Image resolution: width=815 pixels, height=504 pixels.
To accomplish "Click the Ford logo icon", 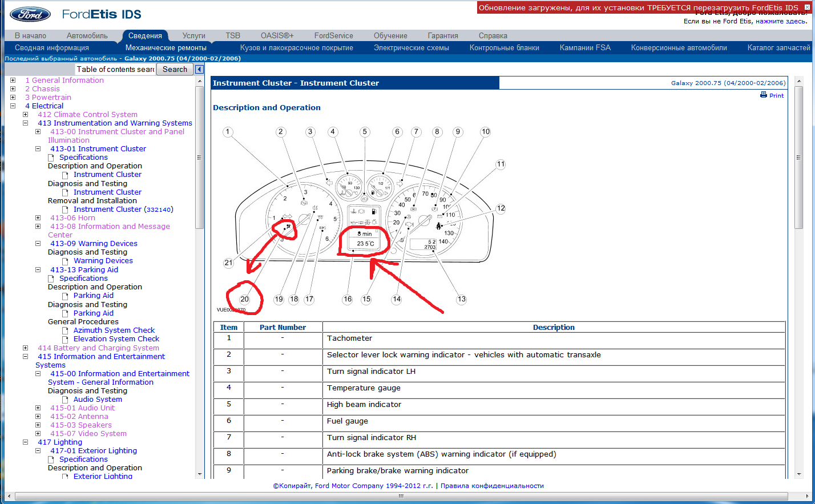I will pos(30,14).
